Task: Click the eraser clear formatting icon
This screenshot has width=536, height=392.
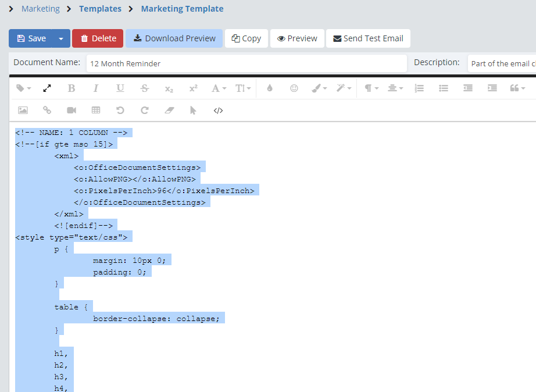Action: [x=169, y=111]
